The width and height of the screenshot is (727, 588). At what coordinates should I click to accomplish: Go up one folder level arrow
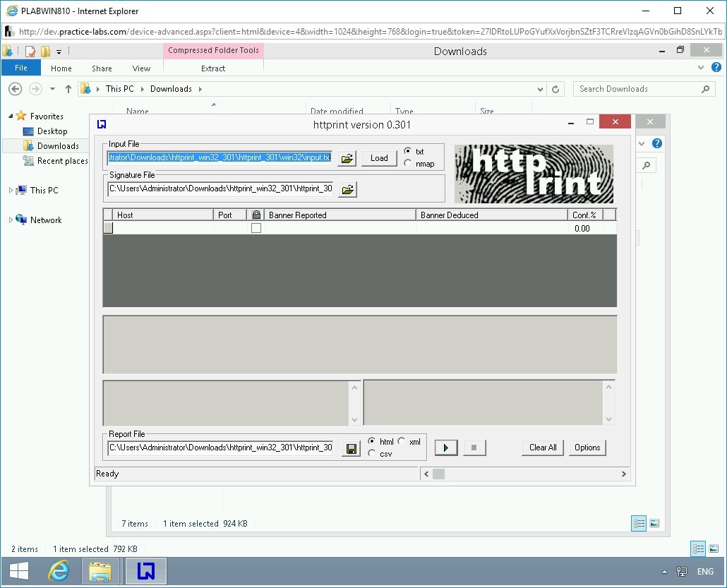[68, 89]
